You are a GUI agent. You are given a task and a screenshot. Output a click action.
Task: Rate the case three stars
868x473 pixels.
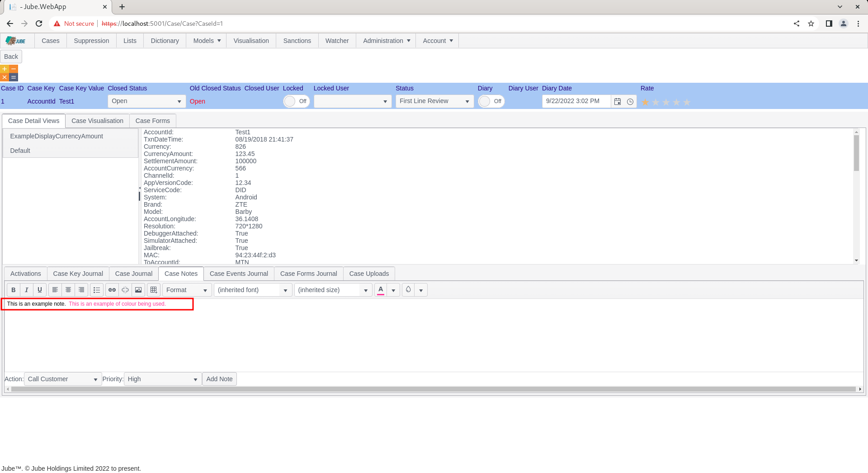(x=666, y=102)
